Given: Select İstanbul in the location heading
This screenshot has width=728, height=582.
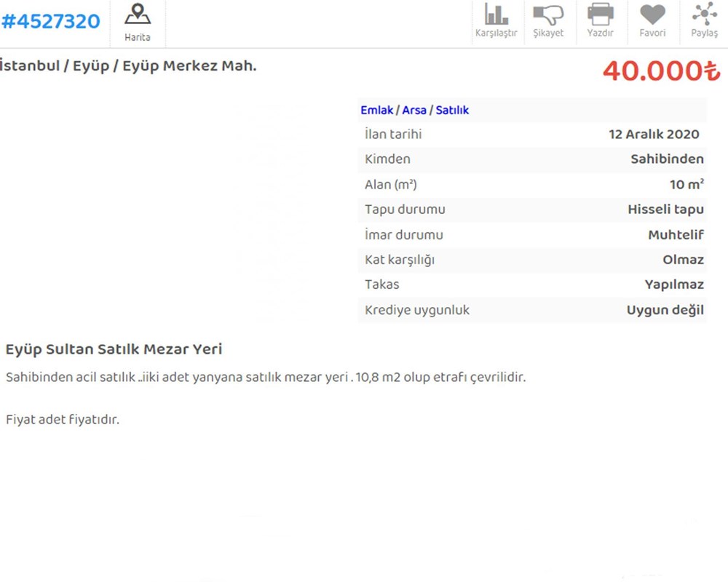Looking at the screenshot, I should 29,66.
